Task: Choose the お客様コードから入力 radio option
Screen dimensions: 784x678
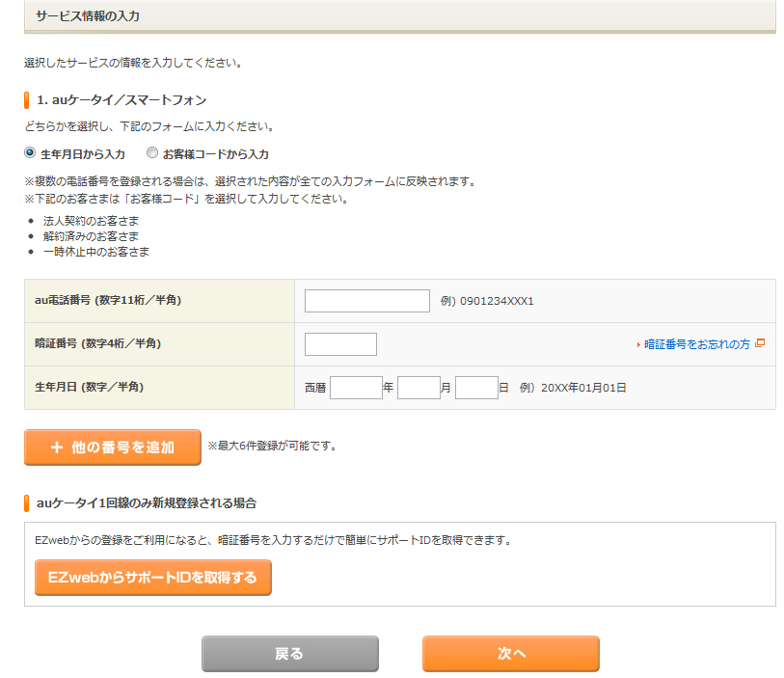Action: [152, 153]
